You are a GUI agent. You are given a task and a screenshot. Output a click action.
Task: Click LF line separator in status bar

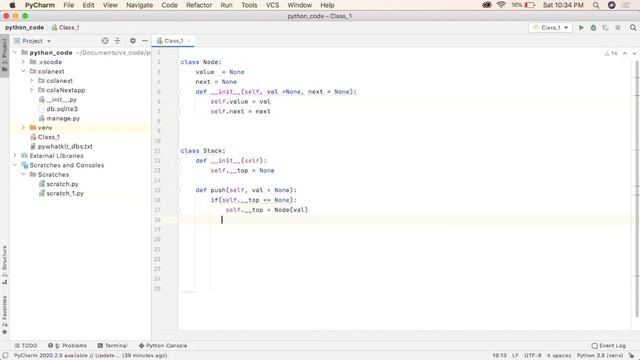click(x=515, y=356)
